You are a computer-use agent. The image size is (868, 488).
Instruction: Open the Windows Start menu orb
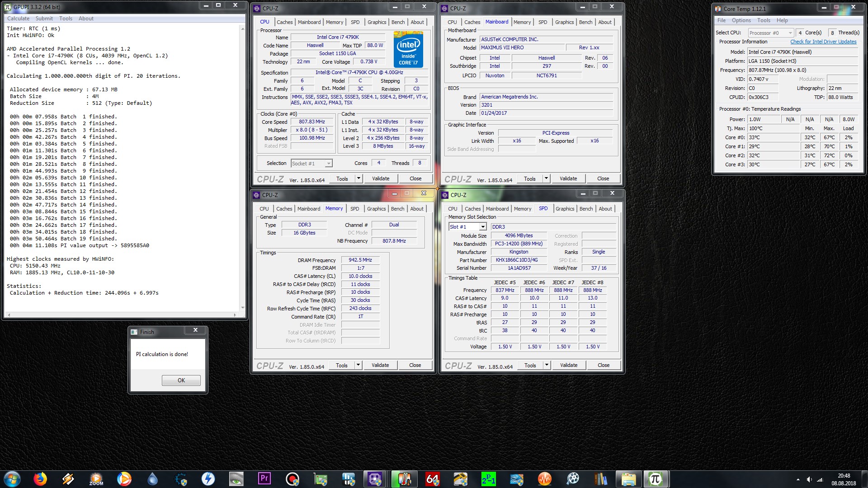click(12, 479)
